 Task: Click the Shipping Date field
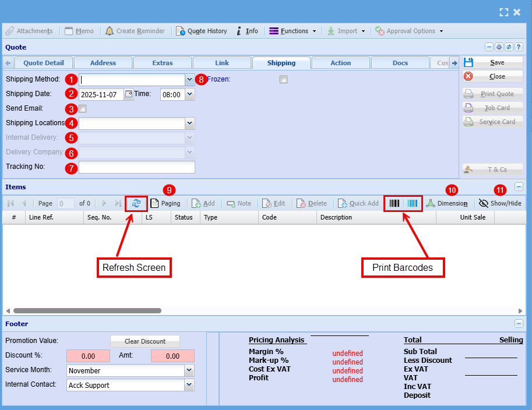(101, 94)
